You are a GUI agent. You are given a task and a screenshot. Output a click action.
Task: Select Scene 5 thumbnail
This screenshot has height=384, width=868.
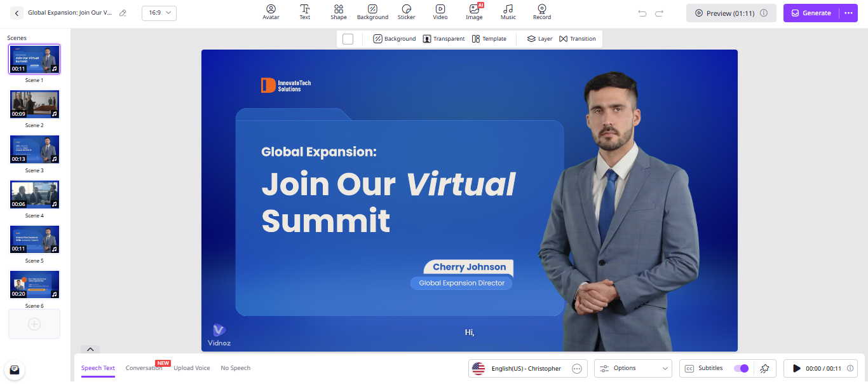point(34,240)
